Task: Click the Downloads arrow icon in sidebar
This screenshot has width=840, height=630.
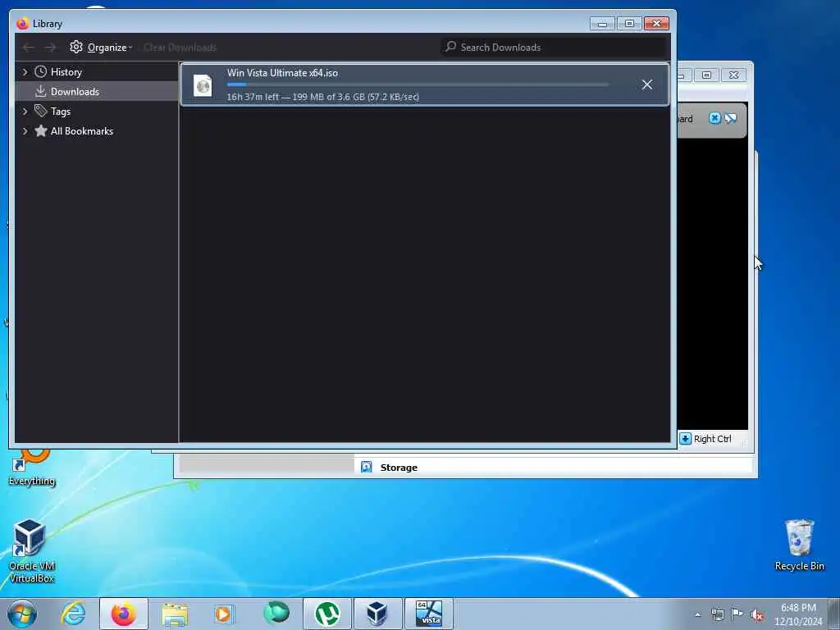Action: 41,91
